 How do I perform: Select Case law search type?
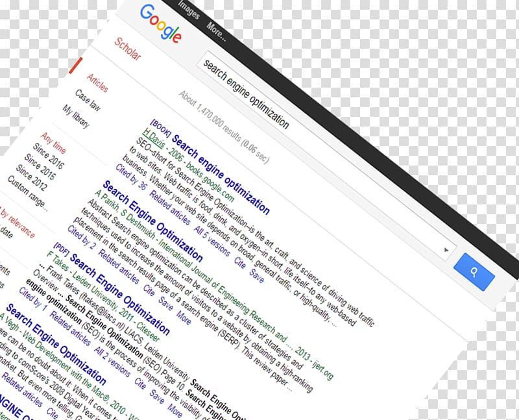coord(88,100)
